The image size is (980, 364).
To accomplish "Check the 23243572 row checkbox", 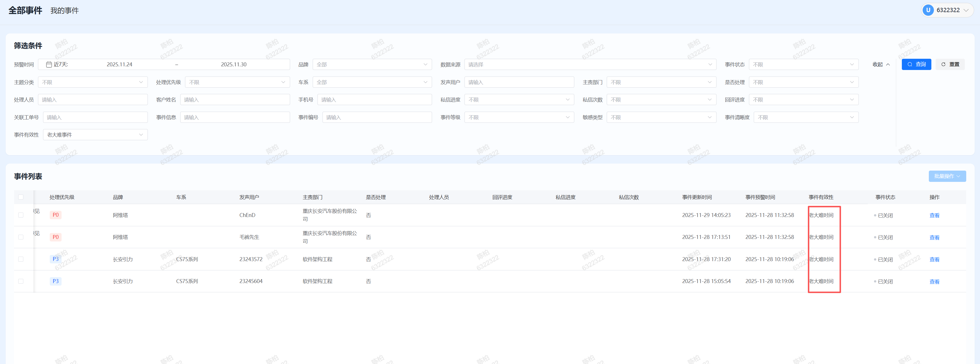I will pos(21,259).
